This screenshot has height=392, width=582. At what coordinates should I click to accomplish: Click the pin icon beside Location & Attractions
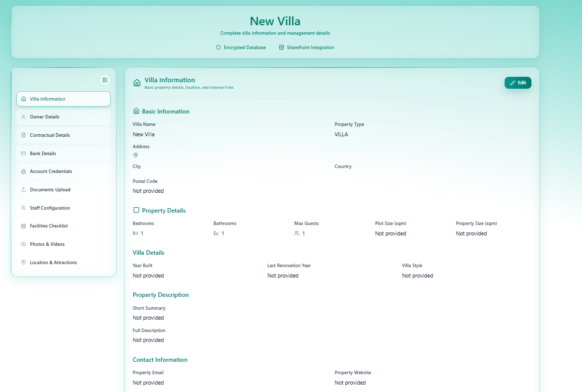(23, 262)
